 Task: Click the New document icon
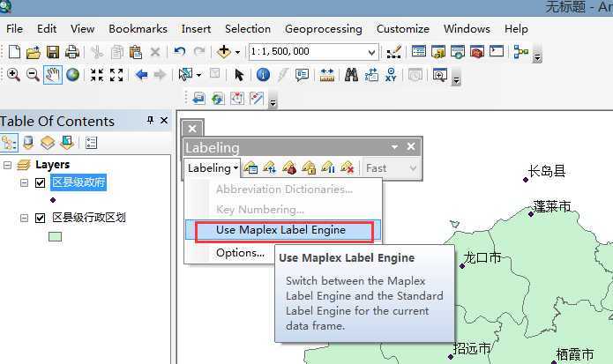14,51
